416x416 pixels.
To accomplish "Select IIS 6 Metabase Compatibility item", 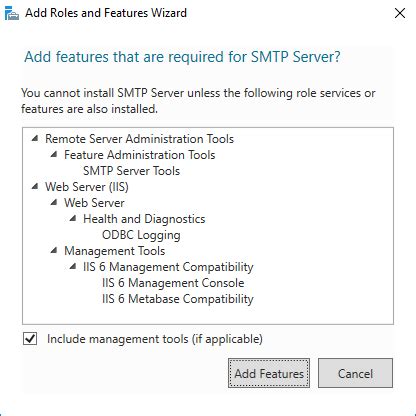I will (x=178, y=299).
